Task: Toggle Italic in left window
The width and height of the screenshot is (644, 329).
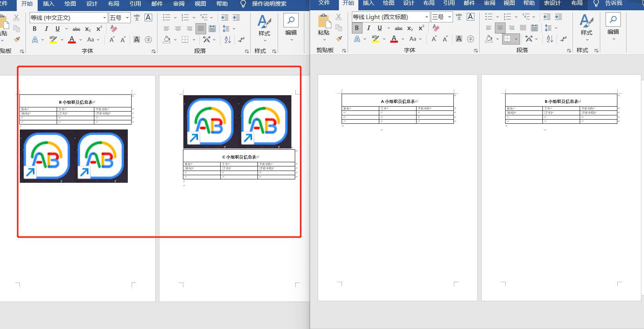Action: (x=46, y=29)
